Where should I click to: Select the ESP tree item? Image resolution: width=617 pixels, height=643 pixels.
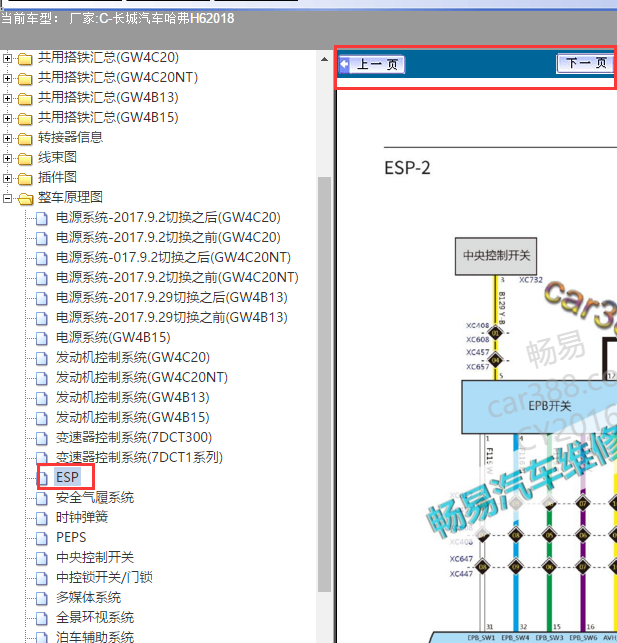tap(67, 477)
